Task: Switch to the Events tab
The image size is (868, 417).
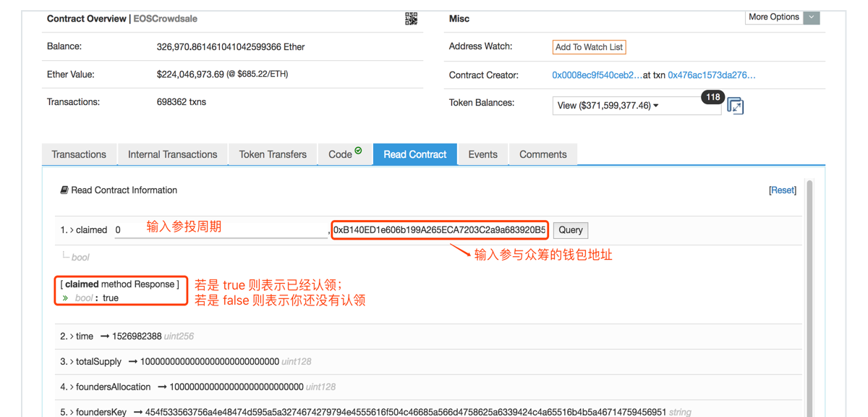Action: [x=482, y=154]
